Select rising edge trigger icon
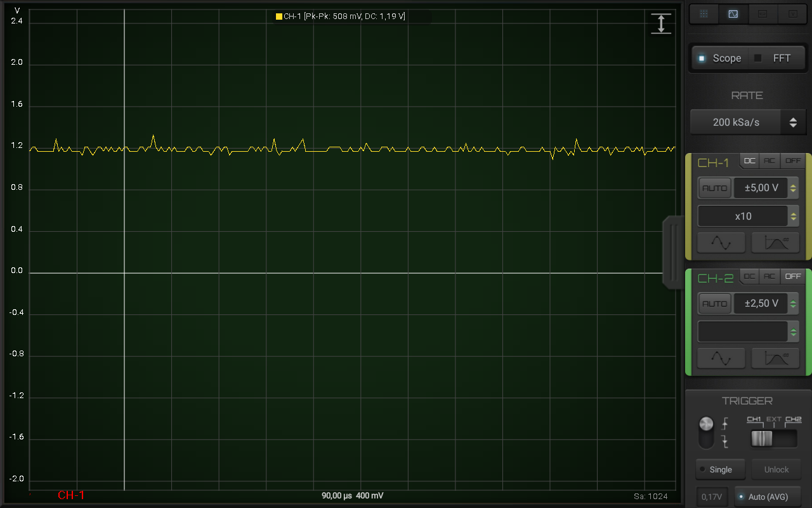The height and width of the screenshot is (508, 812). tap(725, 424)
